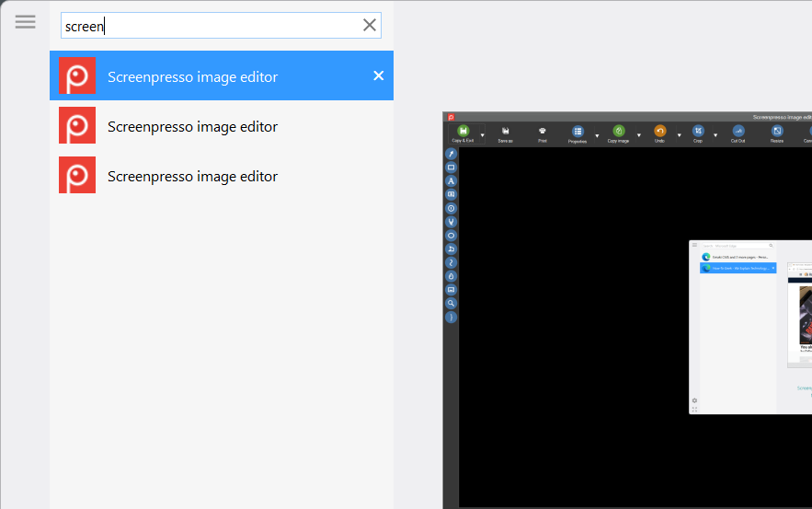This screenshot has height=509, width=812.
Task: Select the highlighter tool in preview sidebar
Action: [x=451, y=222]
